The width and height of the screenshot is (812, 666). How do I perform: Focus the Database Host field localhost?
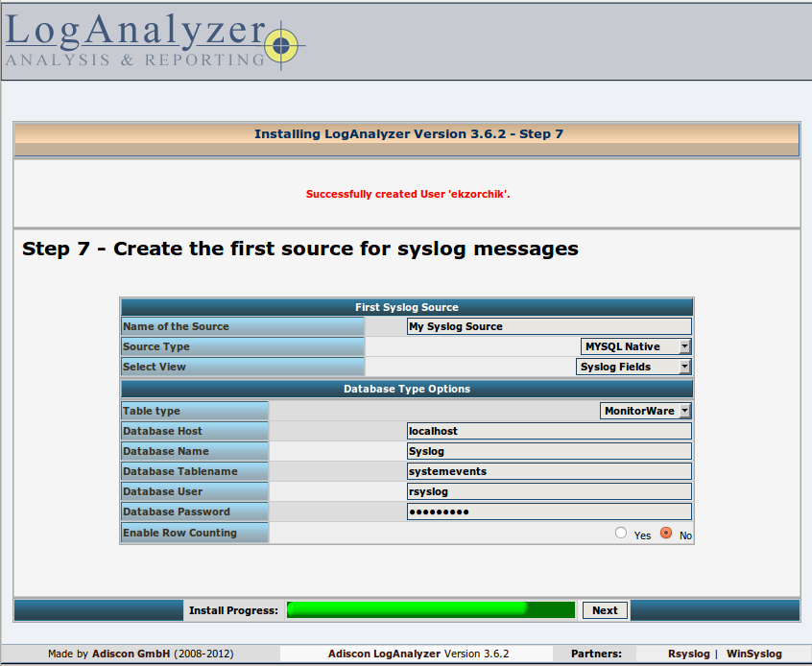tap(549, 431)
